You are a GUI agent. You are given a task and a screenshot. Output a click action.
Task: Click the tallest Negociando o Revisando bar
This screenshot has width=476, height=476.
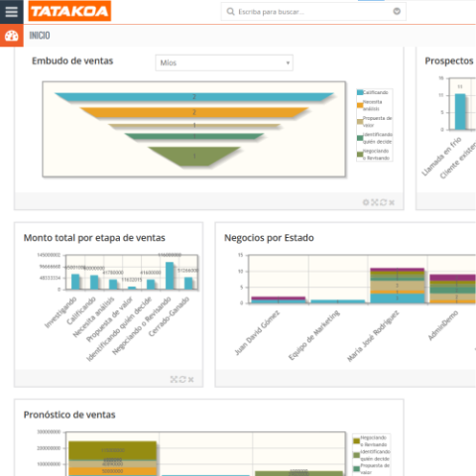(170, 276)
